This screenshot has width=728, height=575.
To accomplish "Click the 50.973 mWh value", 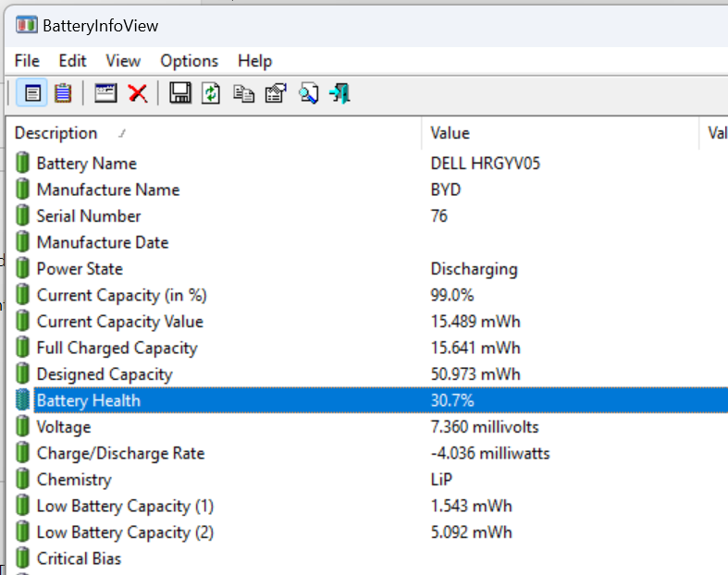I will click(475, 373).
